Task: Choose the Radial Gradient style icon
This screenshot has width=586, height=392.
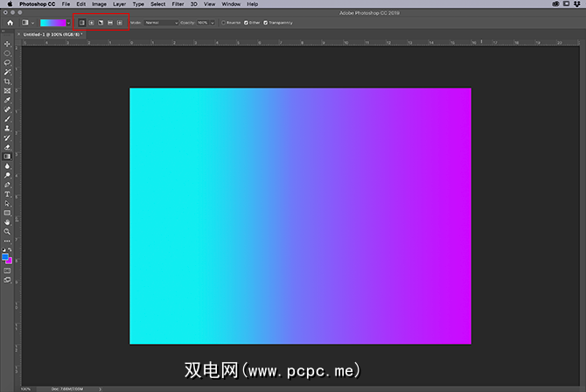Action: (92, 22)
